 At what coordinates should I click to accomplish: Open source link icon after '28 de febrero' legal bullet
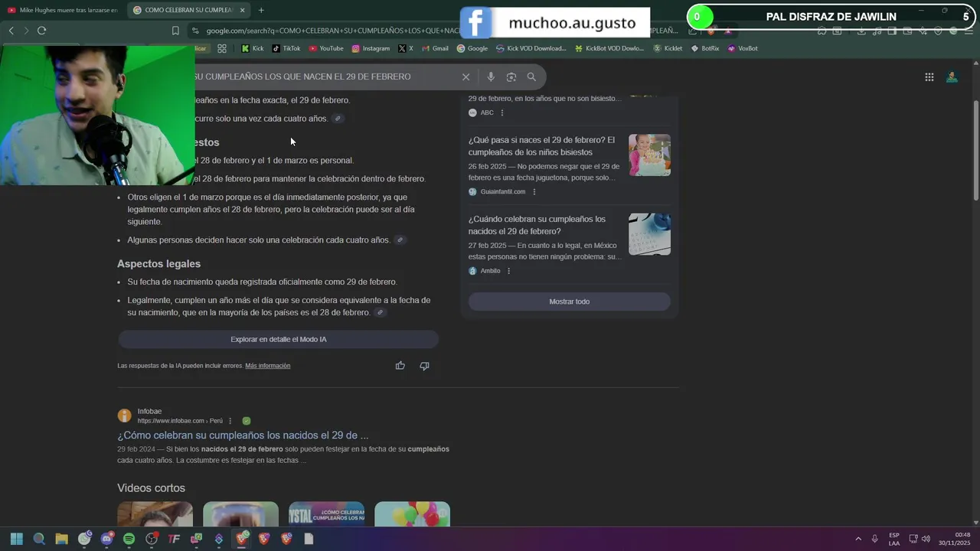(380, 312)
